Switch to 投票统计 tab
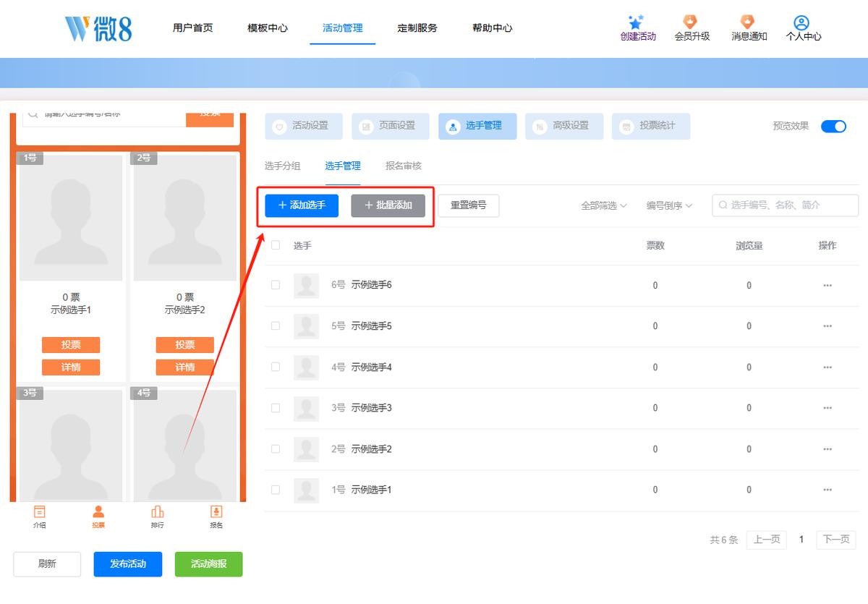The image size is (868, 604). coord(651,126)
